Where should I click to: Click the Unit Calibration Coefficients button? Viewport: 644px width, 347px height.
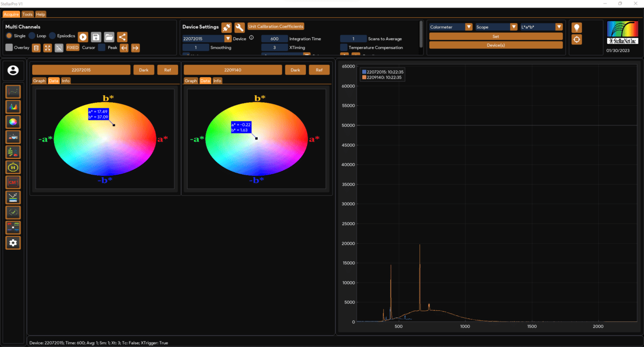[276, 26]
